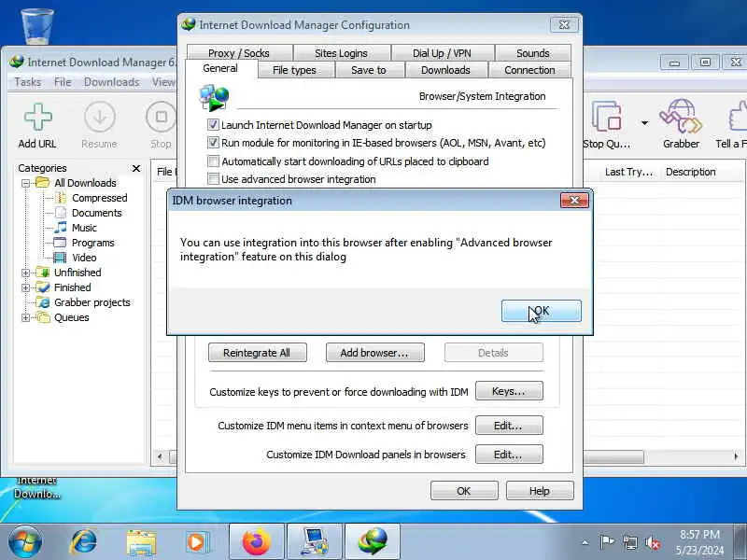747x560 pixels.
Task: Click the muted volume tray icon
Action: coord(652,542)
